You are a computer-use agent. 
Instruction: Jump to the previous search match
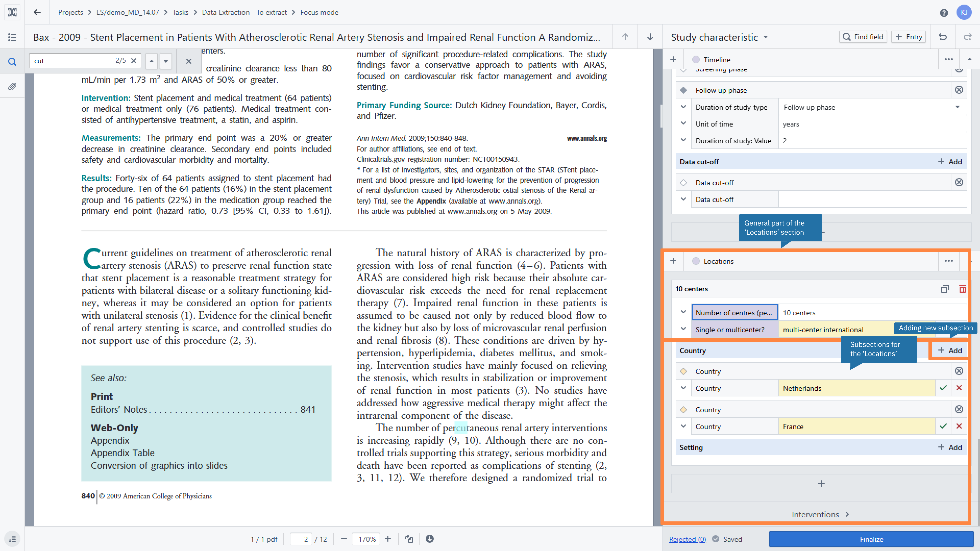(151, 61)
